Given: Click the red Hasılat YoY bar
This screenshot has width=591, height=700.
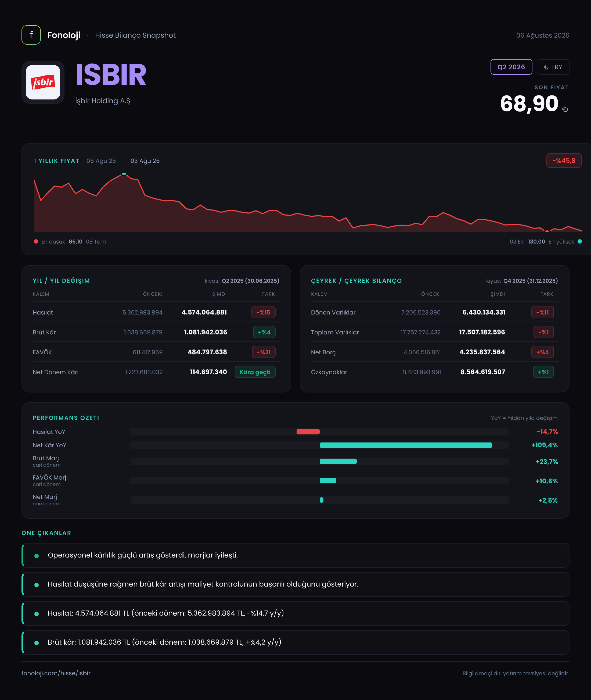Looking at the screenshot, I should (x=308, y=431).
